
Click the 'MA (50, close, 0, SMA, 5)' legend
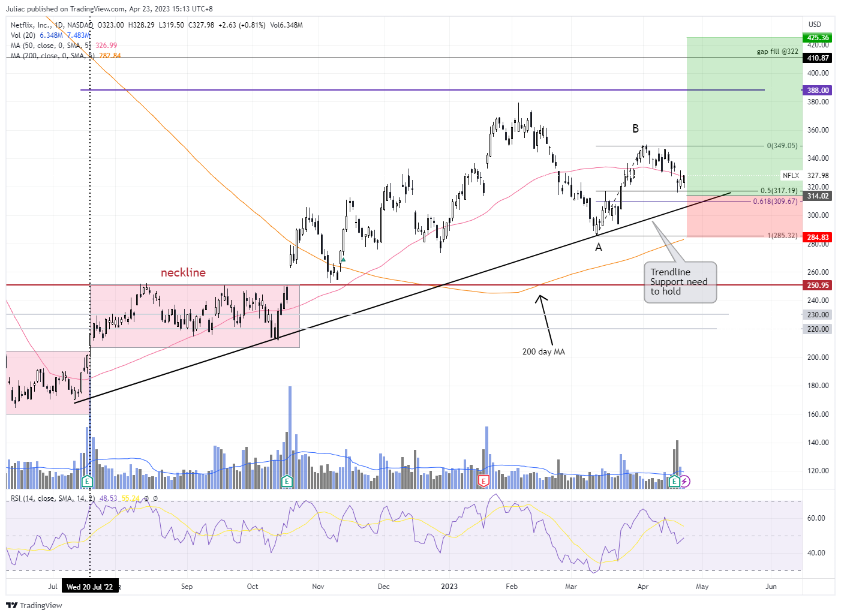click(50, 46)
